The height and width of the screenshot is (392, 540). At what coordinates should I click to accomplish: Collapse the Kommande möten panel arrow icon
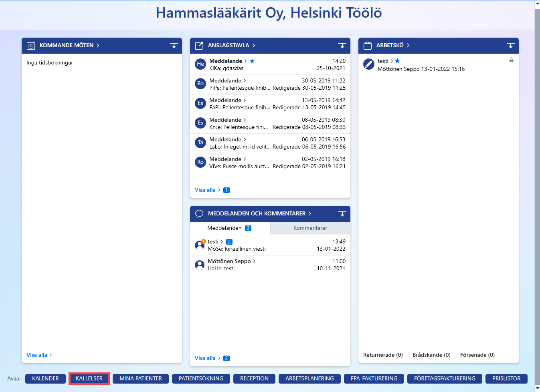(174, 46)
